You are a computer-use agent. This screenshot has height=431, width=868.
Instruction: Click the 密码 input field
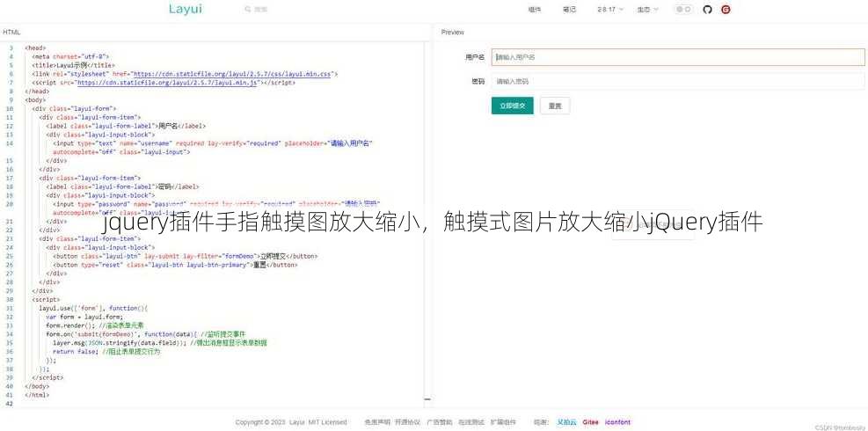pos(678,81)
